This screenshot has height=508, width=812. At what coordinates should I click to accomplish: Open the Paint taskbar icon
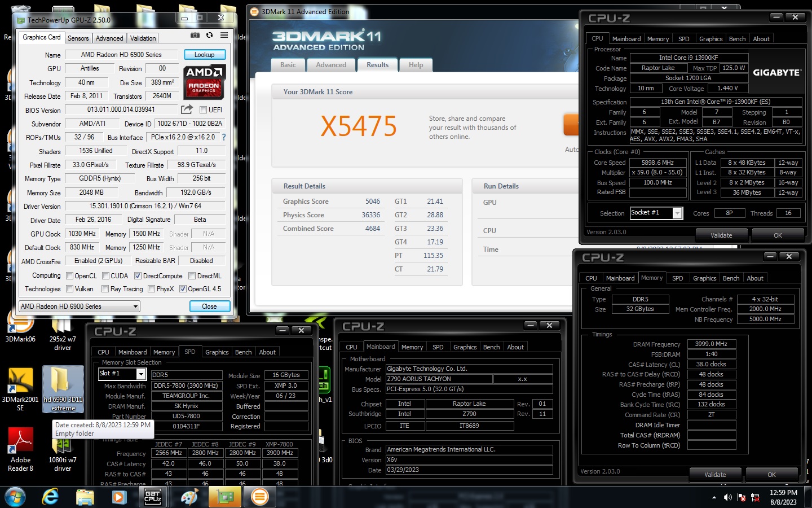pyautogui.click(x=189, y=497)
